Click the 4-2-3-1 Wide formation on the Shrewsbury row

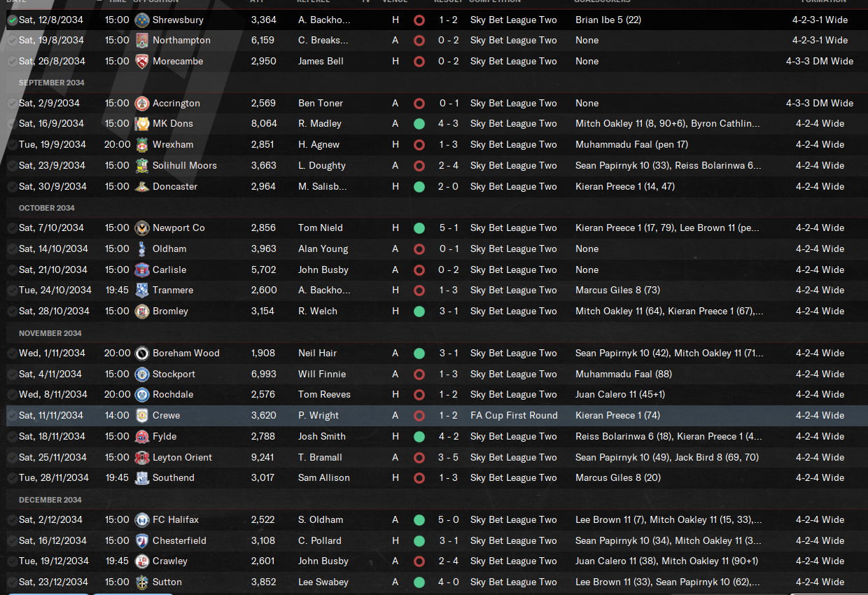pyautogui.click(x=820, y=20)
